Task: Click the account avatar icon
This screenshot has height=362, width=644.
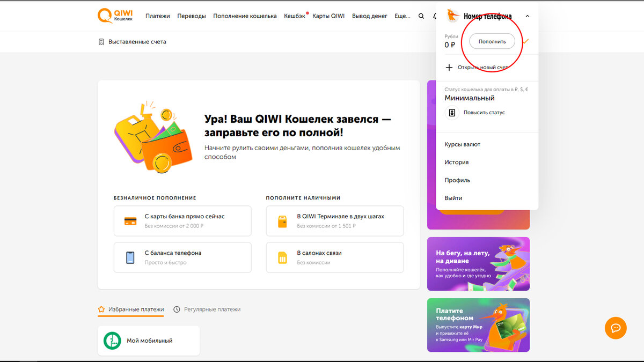Action: (453, 16)
